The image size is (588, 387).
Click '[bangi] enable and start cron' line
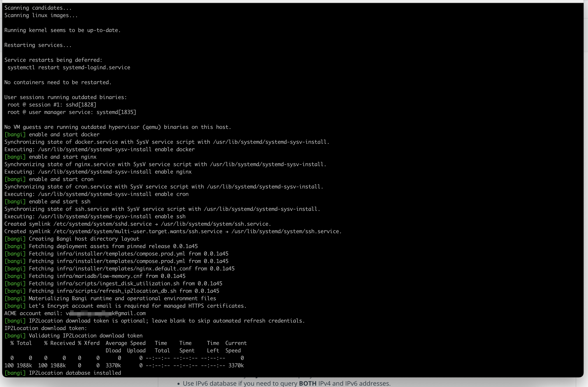(49, 179)
